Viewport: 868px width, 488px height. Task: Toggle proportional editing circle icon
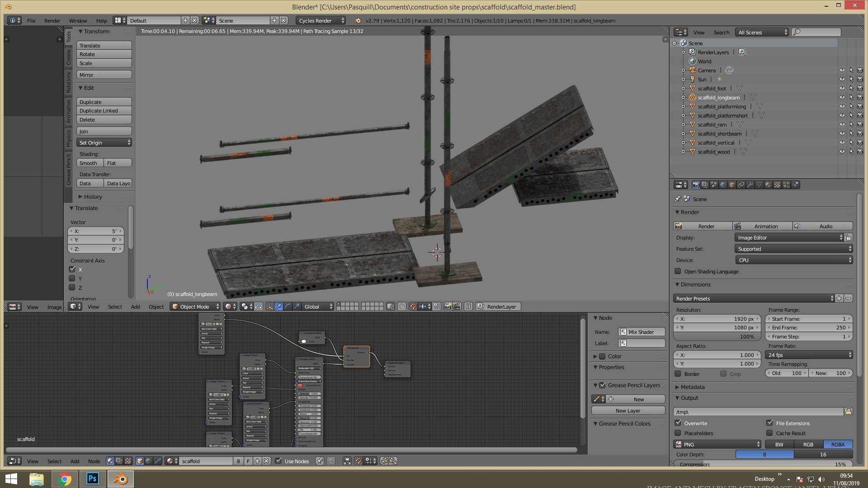(x=402, y=306)
